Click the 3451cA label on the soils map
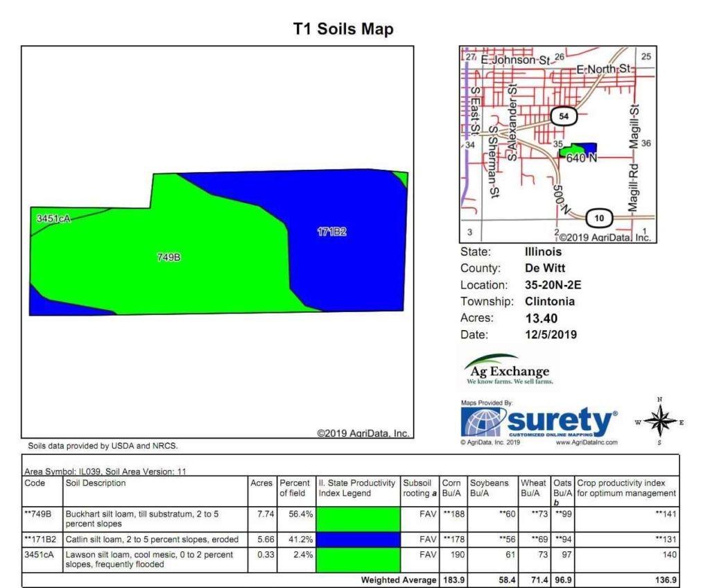Image resolution: width=710 pixels, height=588 pixels. pos(53,218)
